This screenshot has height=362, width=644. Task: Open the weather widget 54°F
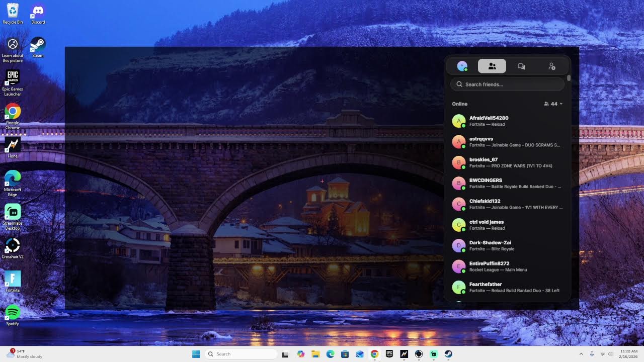(x=24, y=354)
